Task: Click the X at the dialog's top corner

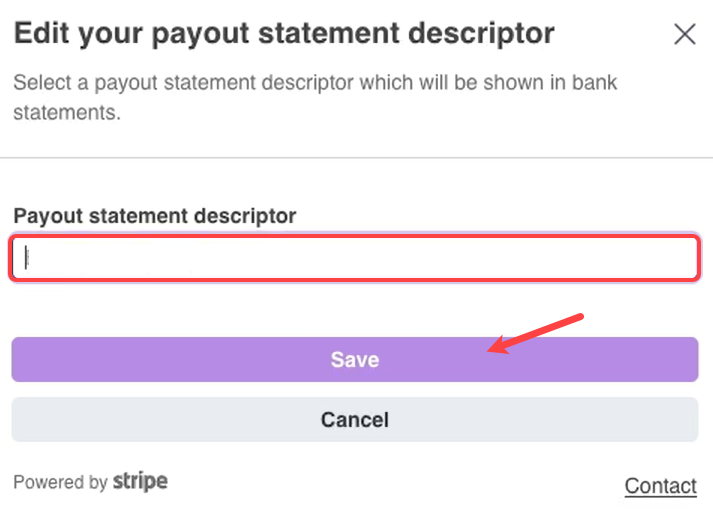Action: 684,35
